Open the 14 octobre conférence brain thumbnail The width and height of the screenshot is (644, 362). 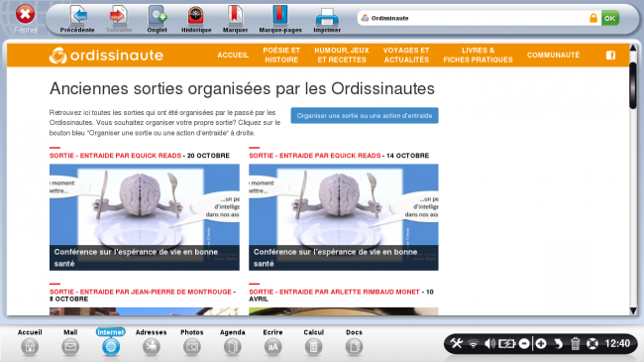tap(344, 217)
